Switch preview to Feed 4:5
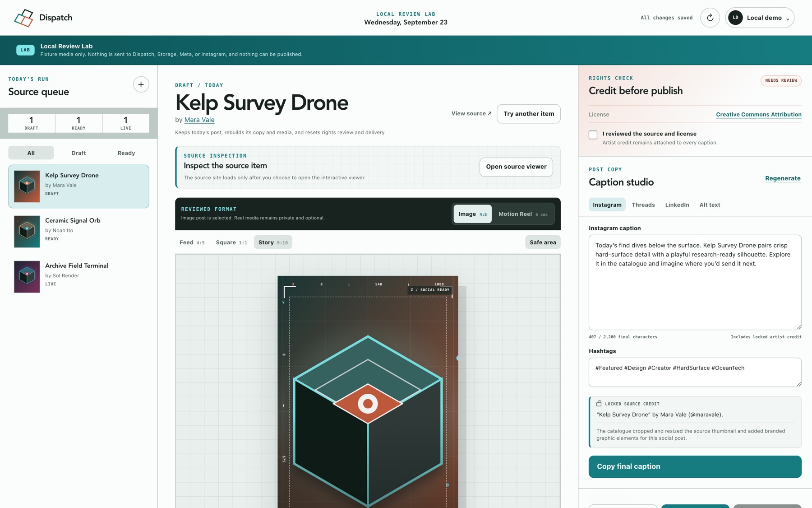Screen dimensions: 812x508 [192, 242]
